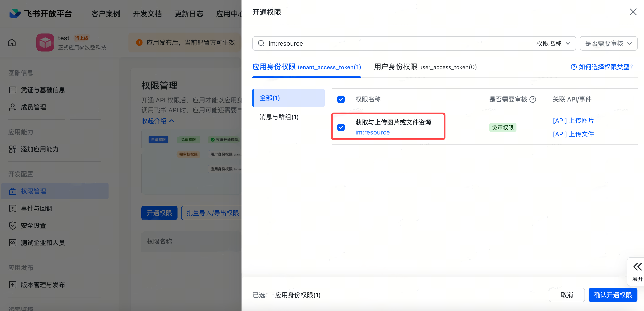This screenshot has width=644, height=311.
Task: Click 成员管理 person icon
Action: 12,107
